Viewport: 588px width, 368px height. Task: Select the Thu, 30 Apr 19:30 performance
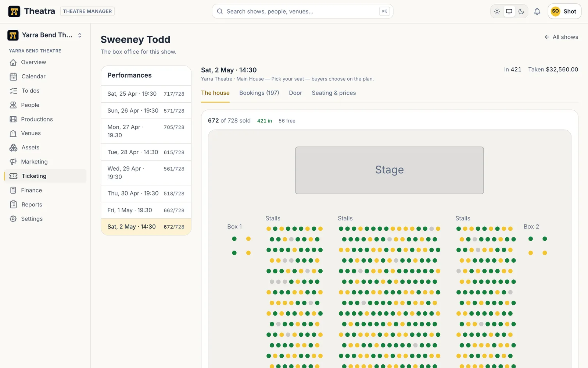click(x=146, y=194)
